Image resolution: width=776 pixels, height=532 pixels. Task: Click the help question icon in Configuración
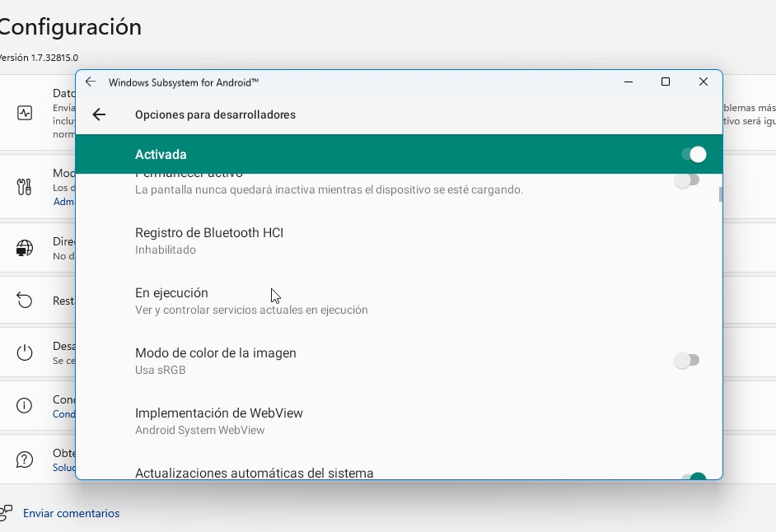(x=24, y=460)
